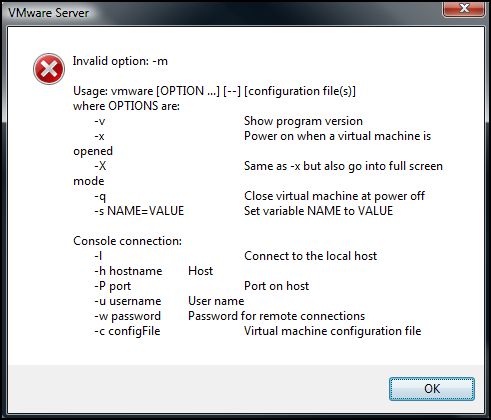This screenshot has width=491, height=420.
Task: Click the '-s NAME=VALUE' option text
Action: [139, 211]
